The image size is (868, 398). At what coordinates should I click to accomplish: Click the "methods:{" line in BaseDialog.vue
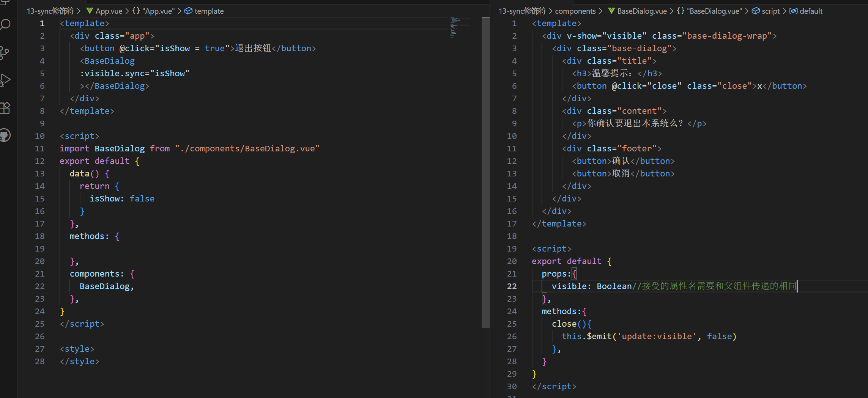[564, 311]
